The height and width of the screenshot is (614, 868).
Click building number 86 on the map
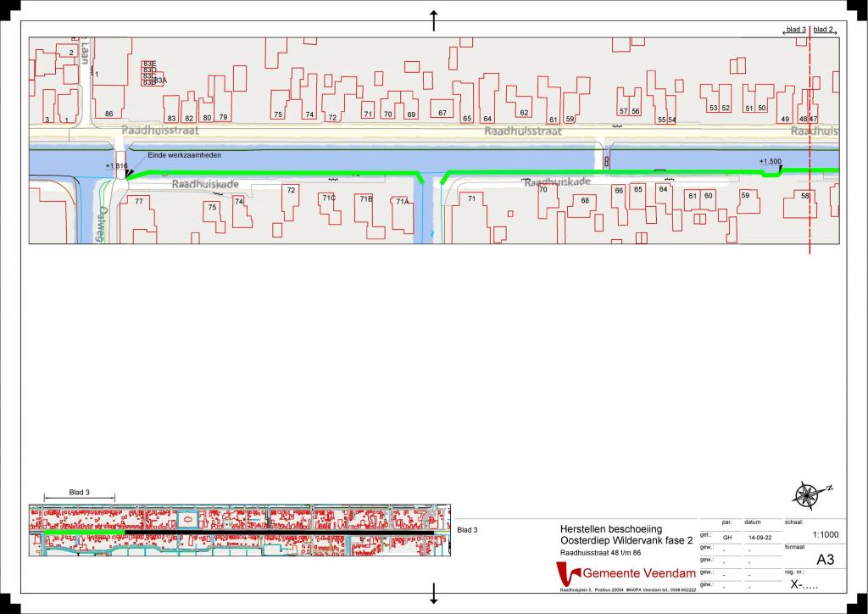(108, 114)
